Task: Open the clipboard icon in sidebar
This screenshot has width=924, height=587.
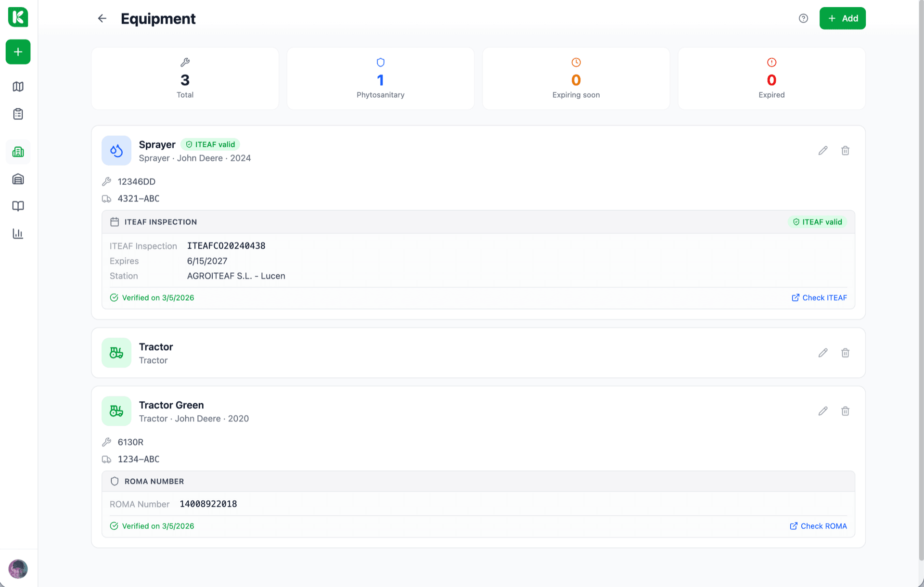Action: point(18,114)
